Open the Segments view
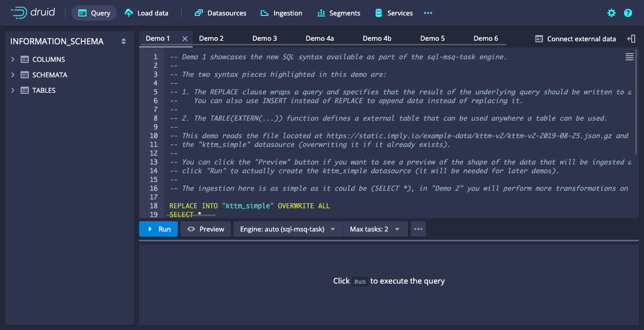The image size is (644, 330). click(338, 13)
